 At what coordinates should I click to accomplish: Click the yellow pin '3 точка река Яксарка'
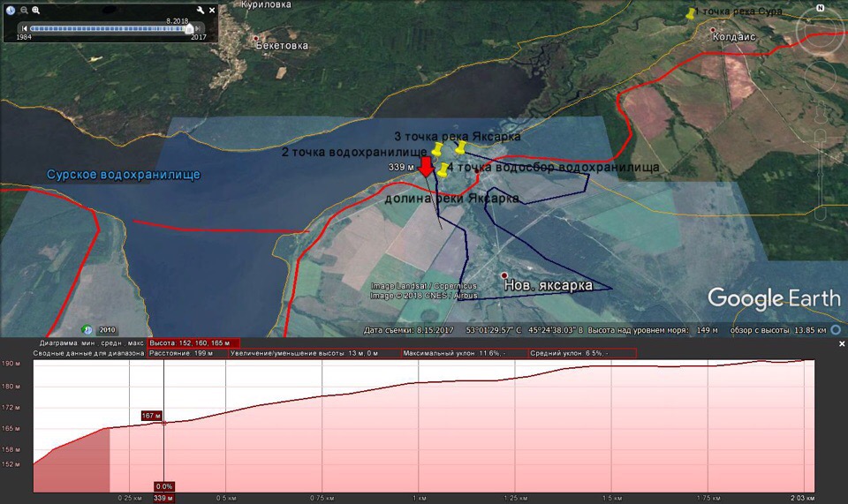pyautogui.click(x=459, y=147)
